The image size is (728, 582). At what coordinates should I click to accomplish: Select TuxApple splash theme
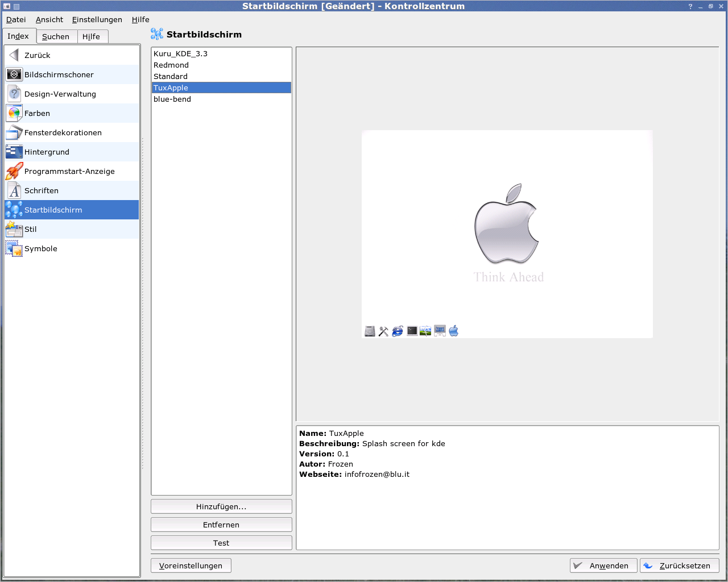coord(221,88)
